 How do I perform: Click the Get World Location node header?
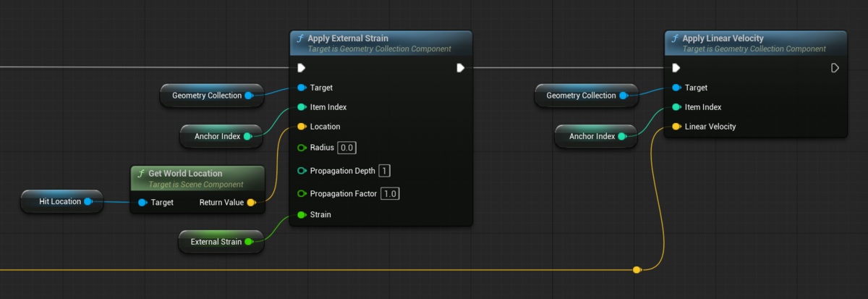pos(198,178)
